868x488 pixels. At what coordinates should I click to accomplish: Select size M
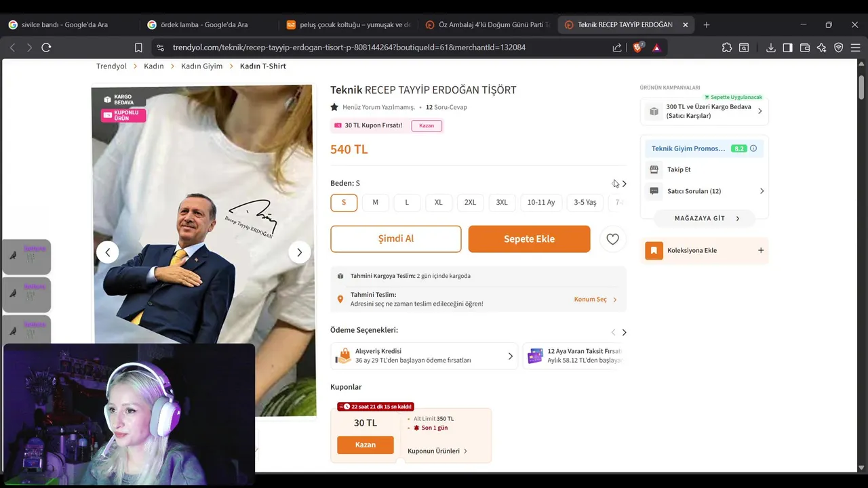point(375,202)
